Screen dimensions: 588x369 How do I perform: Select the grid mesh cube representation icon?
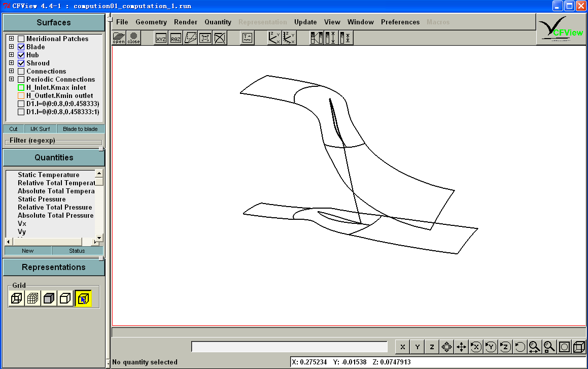32,298
